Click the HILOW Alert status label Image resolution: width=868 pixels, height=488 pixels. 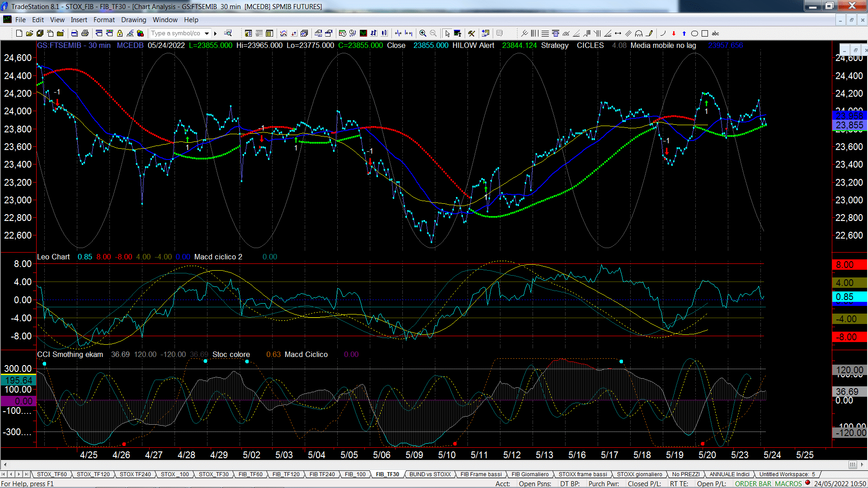[x=473, y=45]
